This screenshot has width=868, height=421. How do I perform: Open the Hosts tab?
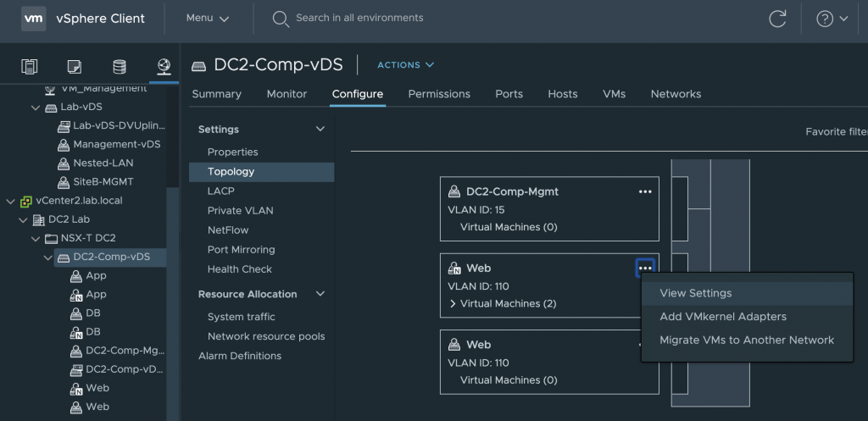coord(563,94)
